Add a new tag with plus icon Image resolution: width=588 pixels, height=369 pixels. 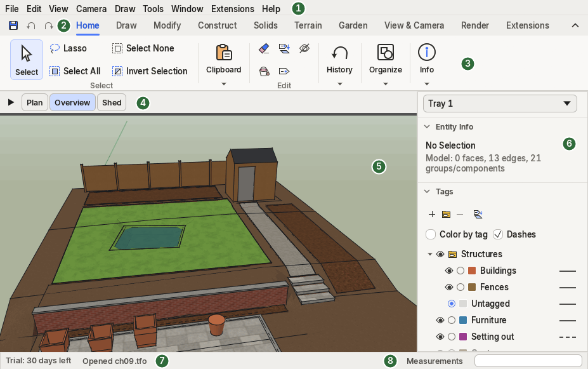(432, 214)
